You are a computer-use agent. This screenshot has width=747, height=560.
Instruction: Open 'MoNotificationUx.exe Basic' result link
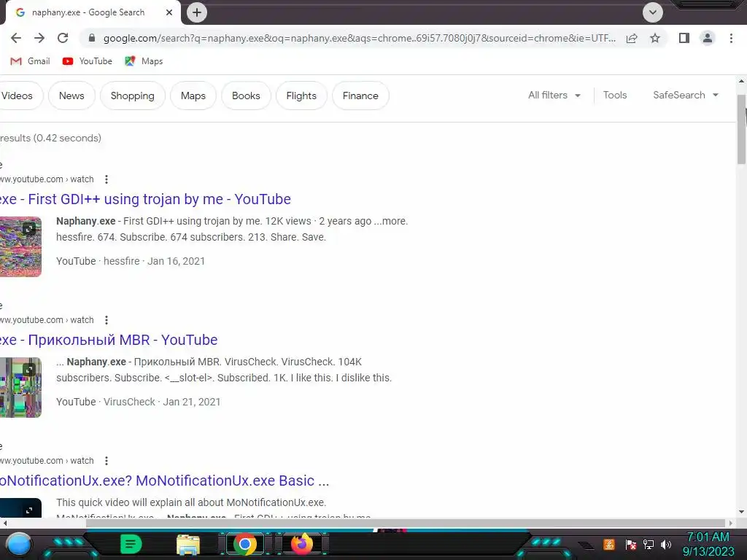click(164, 481)
